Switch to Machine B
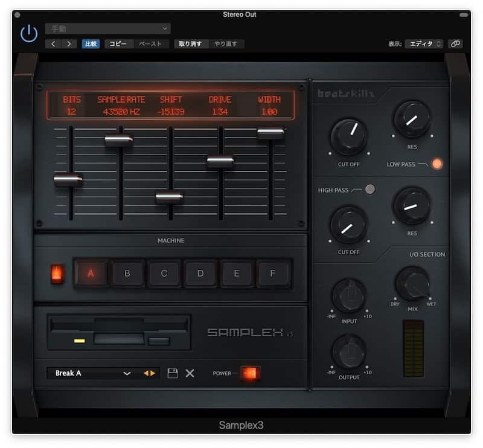 (127, 273)
